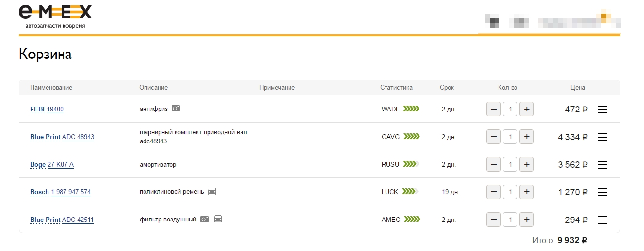Open hamburger menu for ADC 42511 row
Image resolution: width=644 pixels, height=251 pixels.
pos(602,220)
